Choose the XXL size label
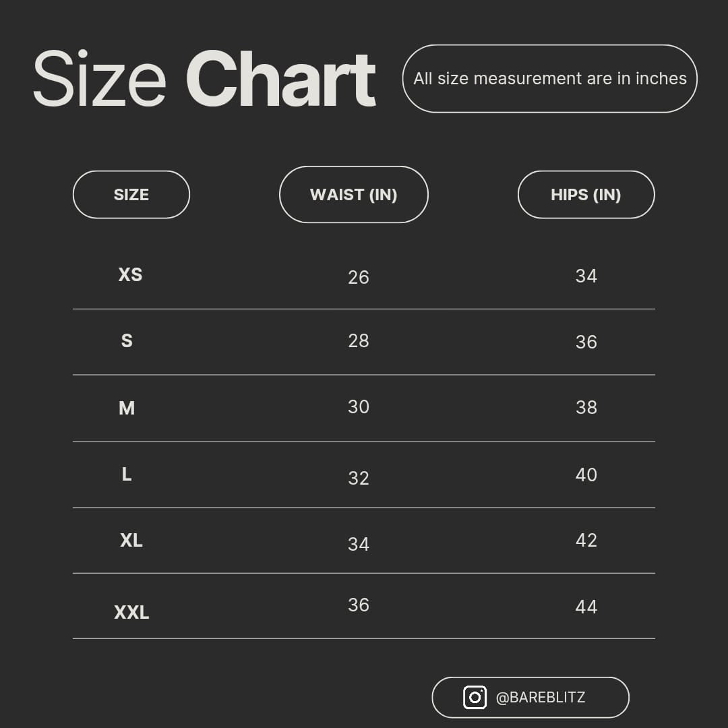 tap(131, 612)
